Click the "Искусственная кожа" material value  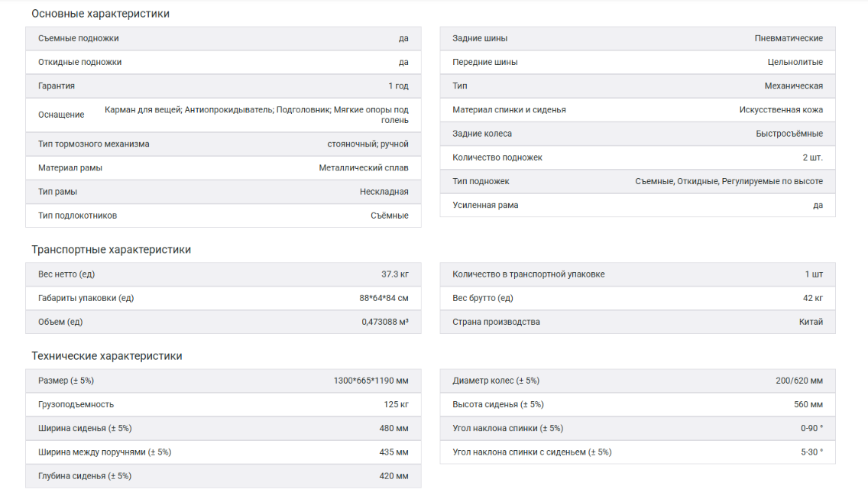click(781, 110)
